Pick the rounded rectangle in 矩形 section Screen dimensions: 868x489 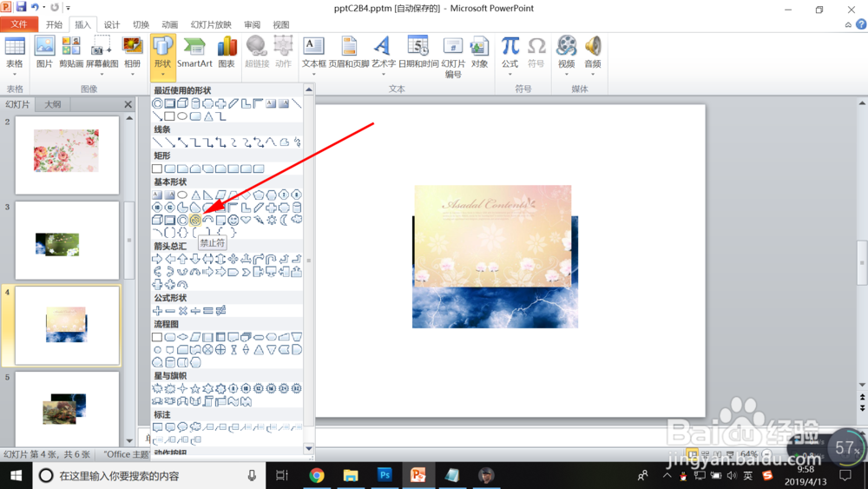pos(170,169)
